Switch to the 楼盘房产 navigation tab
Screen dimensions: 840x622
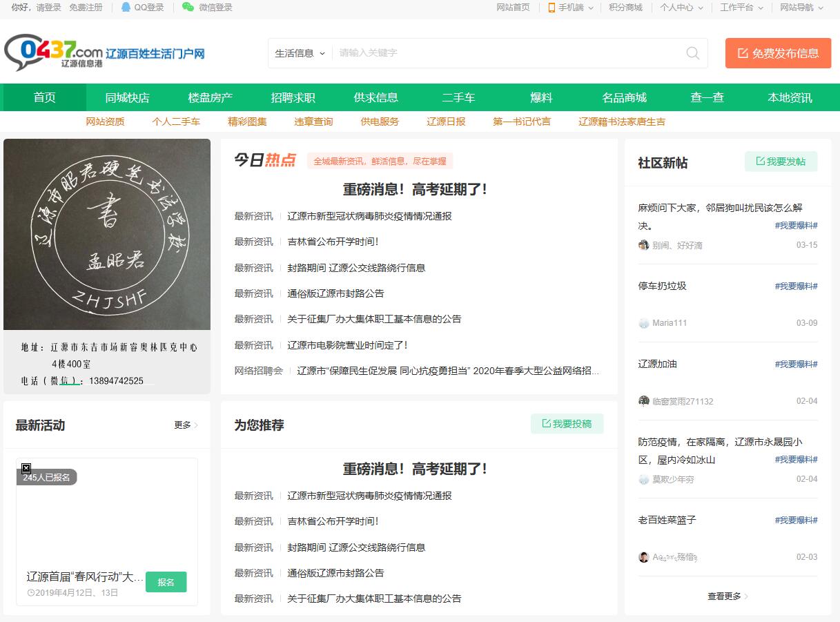click(x=211, y=97)
